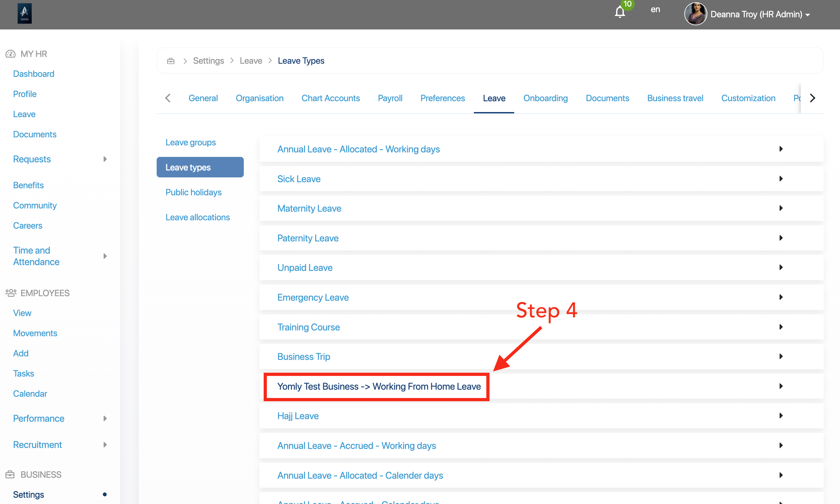Go to Leave allocations
The width and height of the screenshot is (840, 504).
(197, 217)
